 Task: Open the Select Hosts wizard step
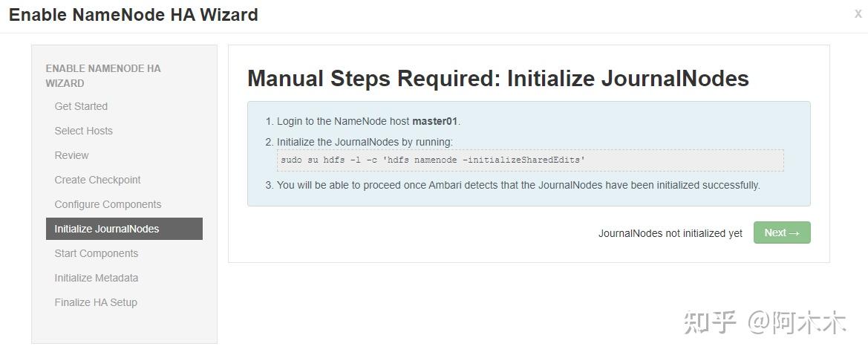[83, 131]
